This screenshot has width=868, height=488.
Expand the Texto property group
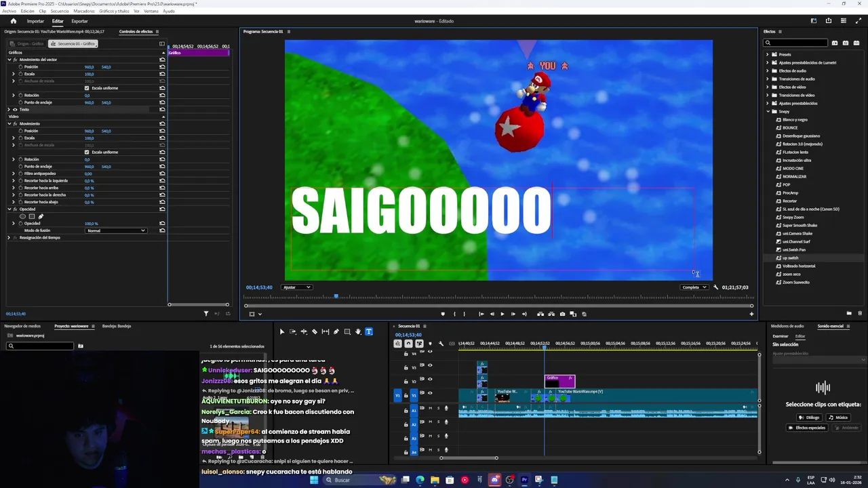tap(9, 109)
